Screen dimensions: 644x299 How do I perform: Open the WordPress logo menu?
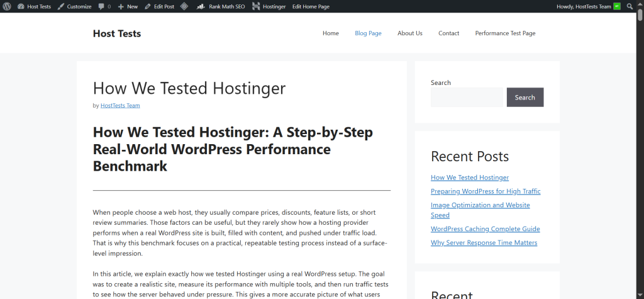pyautogui.click(x=7, y=6)
